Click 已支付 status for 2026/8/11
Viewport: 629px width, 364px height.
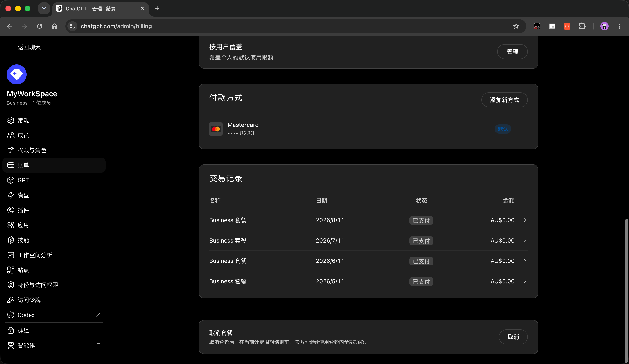pyautogui.click(x=421, y=220)
